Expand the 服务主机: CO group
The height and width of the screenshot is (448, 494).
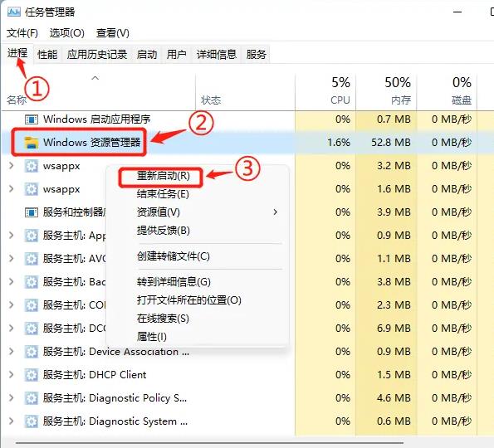point(12,304)
